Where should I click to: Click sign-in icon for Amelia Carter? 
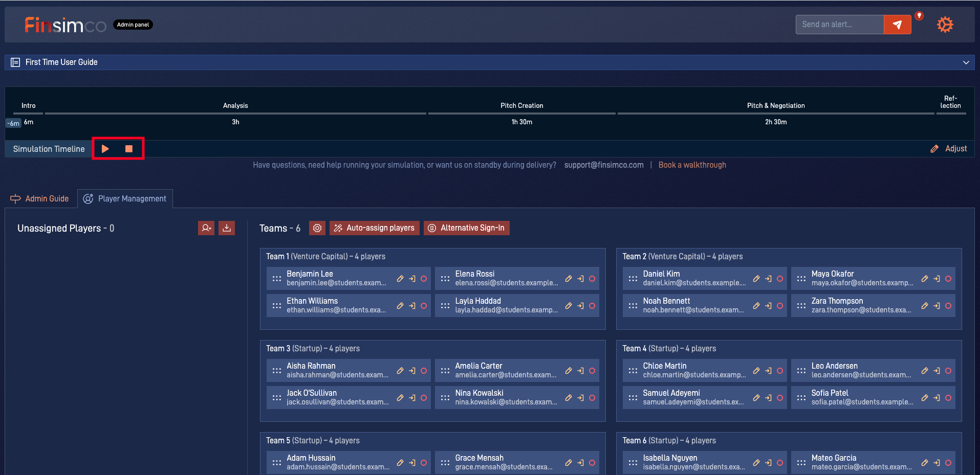tap(580, 371)
